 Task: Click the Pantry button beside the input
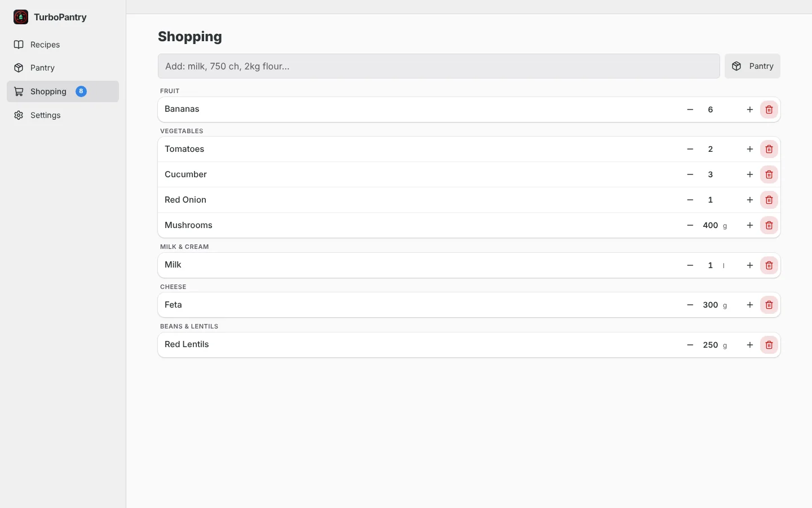(x=752, y=66)
